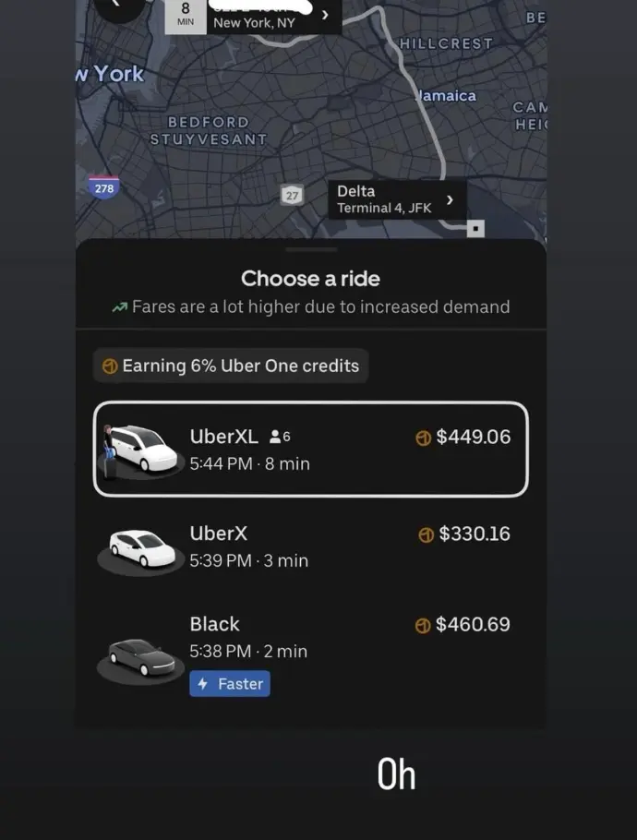Click the square destination marker on the map

[475, 228]
